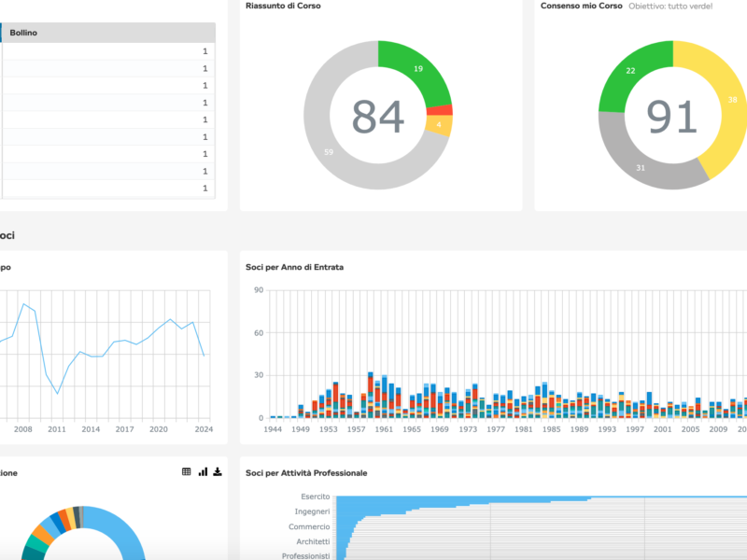747x560 pixels.
Task: Click the Riassunto di Corso title
Action: 283,6
